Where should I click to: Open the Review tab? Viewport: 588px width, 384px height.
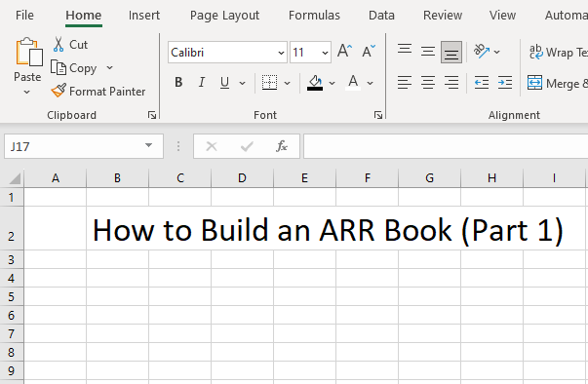[443, 16]
